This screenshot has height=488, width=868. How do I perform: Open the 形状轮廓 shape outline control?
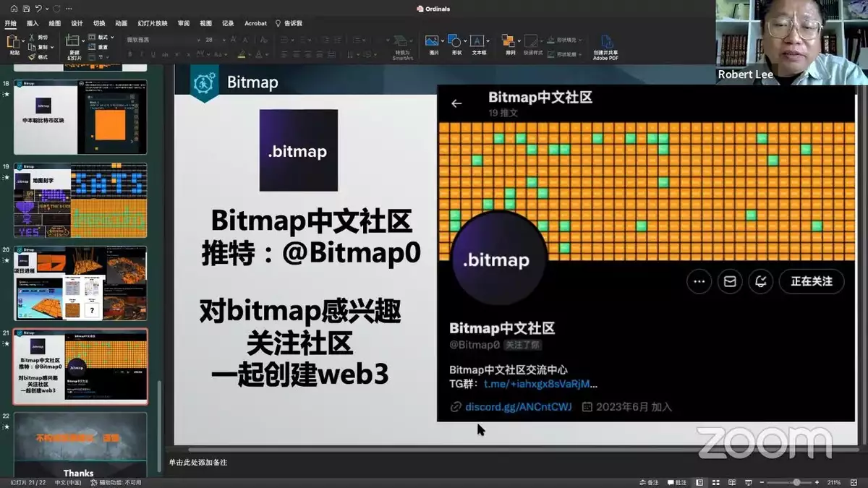click(563, 53)
